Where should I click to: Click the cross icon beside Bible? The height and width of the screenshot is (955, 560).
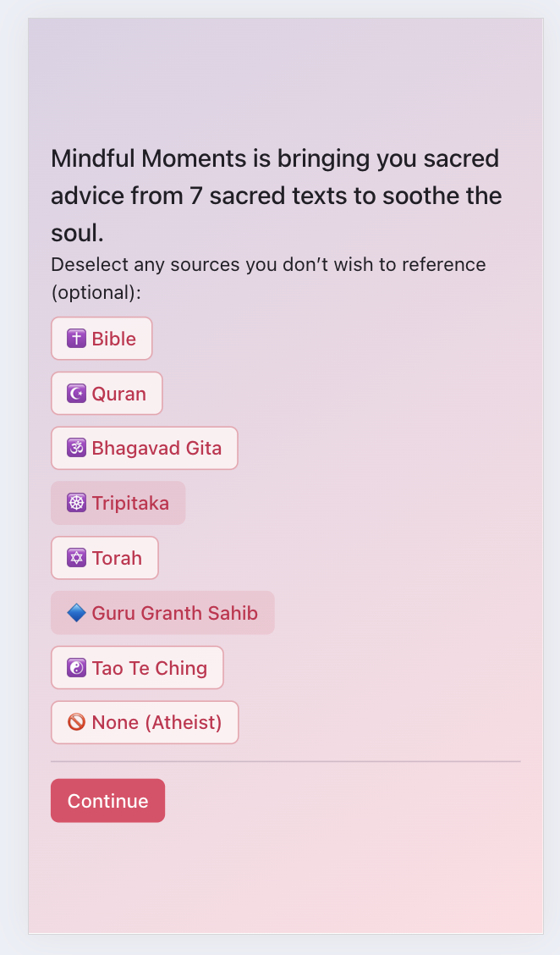click(x=77, y=339)
